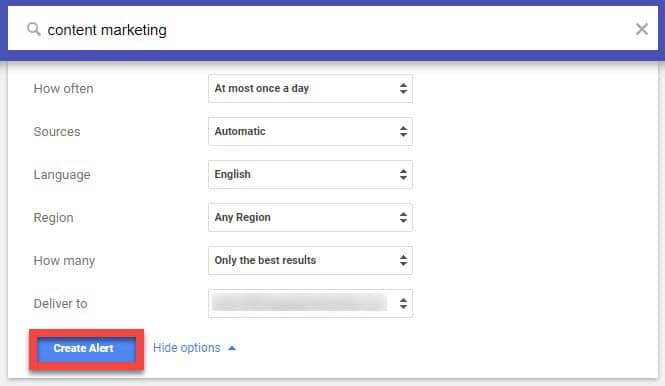This screenshot has height=386, width=665.
Task: Click the up-down arrows beside Any Region
Action: [403, 217]
